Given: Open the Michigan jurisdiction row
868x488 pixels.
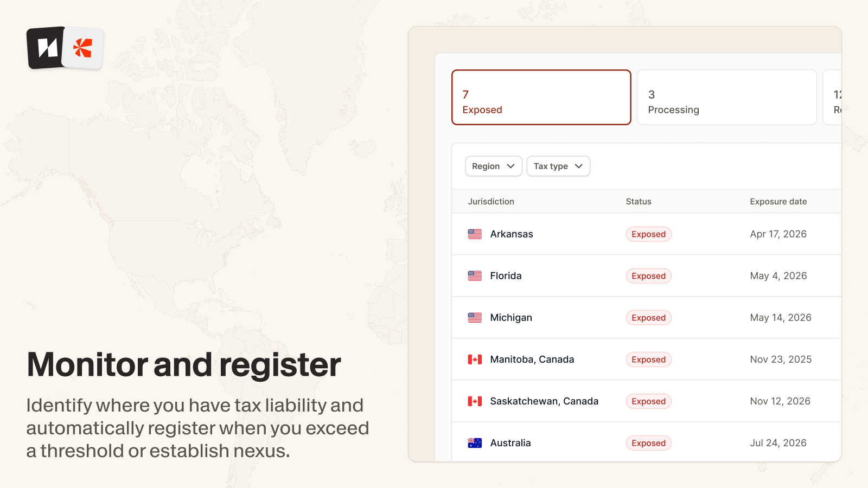Looking at the screenshot, I should [510, 318].
